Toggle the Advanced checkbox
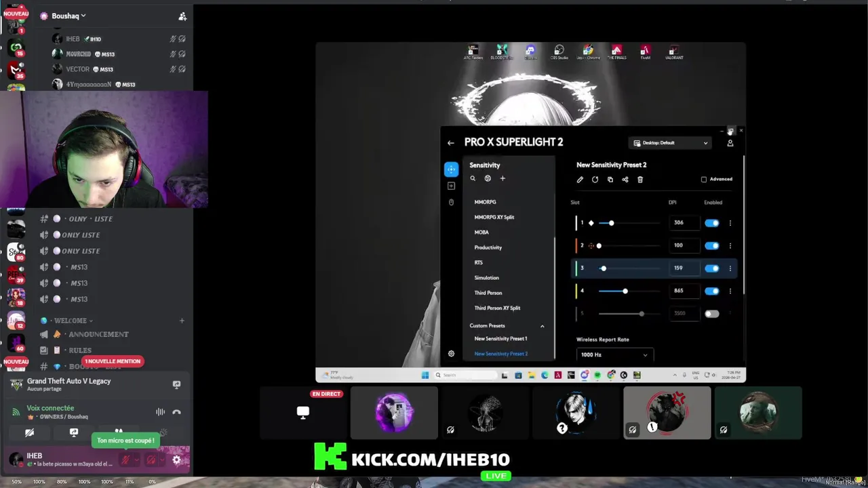Screen dimensions: 868x488 point(703,180)
